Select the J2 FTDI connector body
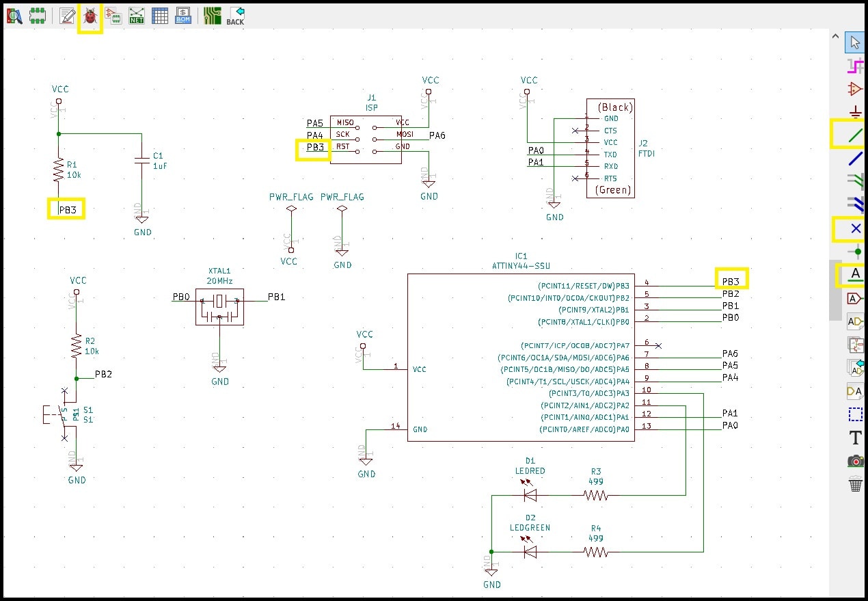 610,148
